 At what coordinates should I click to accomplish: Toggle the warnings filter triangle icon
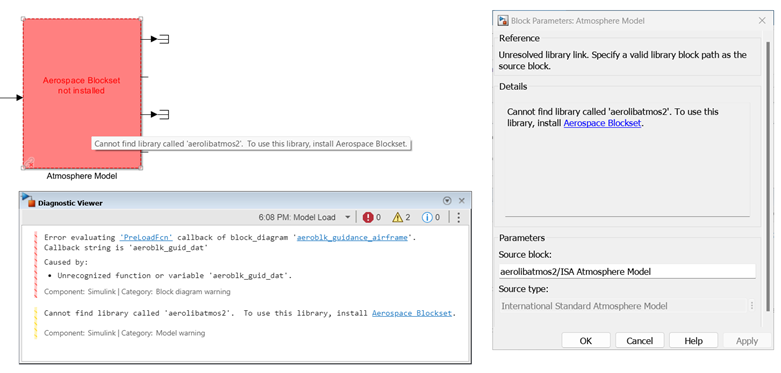(397, 217)
